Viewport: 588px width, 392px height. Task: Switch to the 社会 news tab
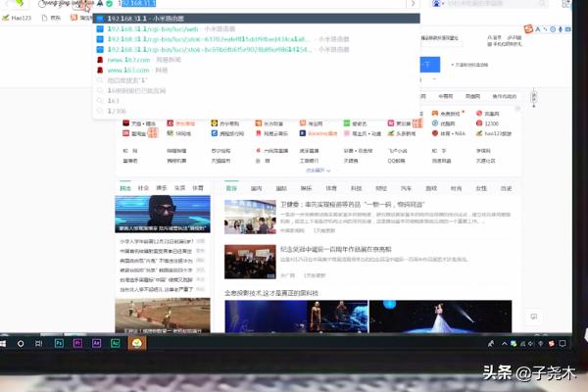144,186
